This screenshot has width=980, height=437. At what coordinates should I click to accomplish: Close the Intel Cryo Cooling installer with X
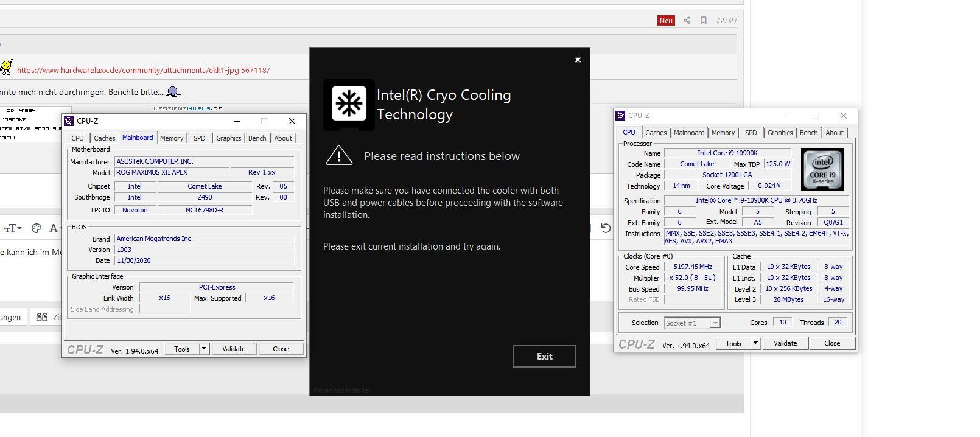(578, 60)
